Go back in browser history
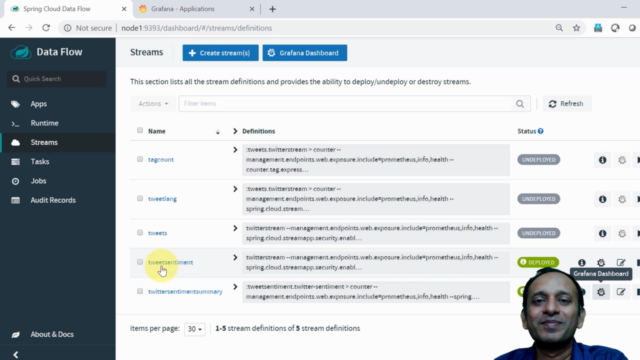640x360 pixels. (x=11, y=28)
